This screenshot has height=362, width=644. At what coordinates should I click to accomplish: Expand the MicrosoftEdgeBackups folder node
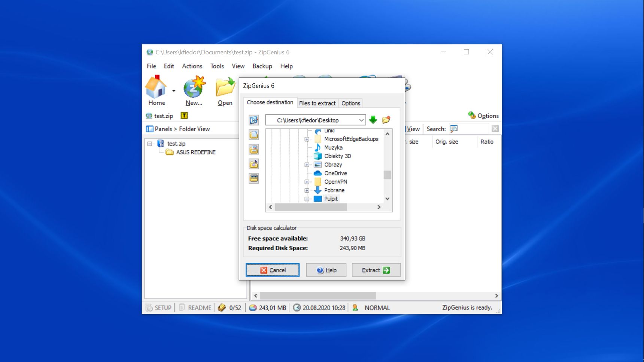[307, 139]
